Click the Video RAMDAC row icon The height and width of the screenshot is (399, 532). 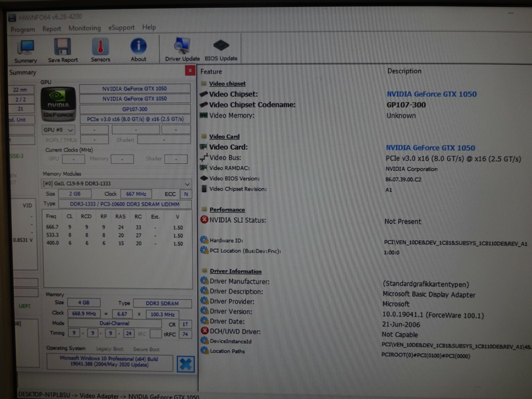tap(203, 168)
